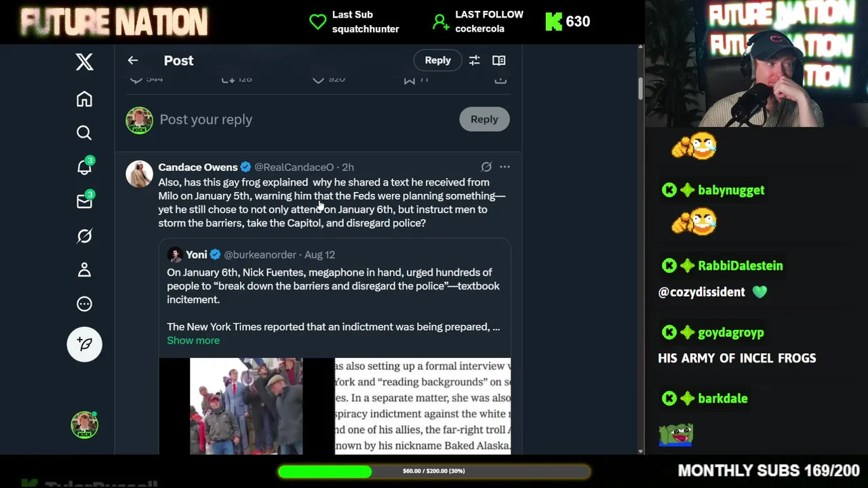Click Yoni's small avatar in quoted post

pos(175,255)
